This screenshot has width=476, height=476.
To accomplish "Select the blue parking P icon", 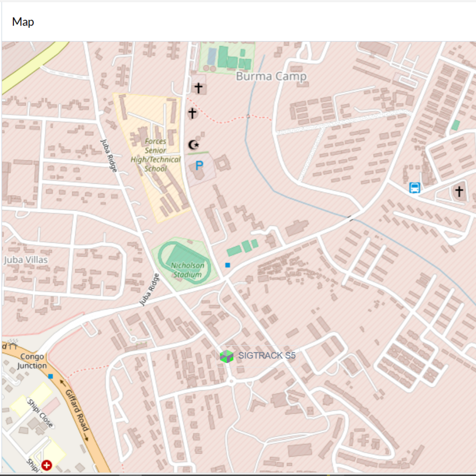I will point(199,165).
